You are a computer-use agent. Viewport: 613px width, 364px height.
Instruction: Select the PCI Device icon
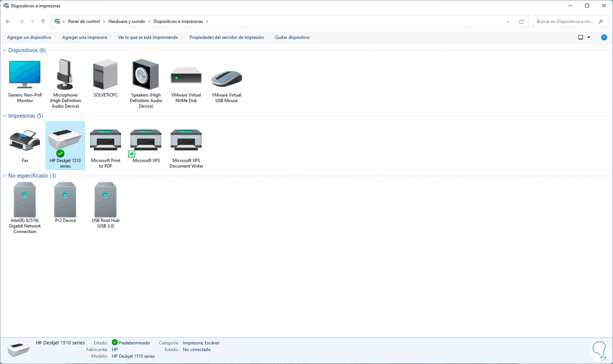point(65,200)
